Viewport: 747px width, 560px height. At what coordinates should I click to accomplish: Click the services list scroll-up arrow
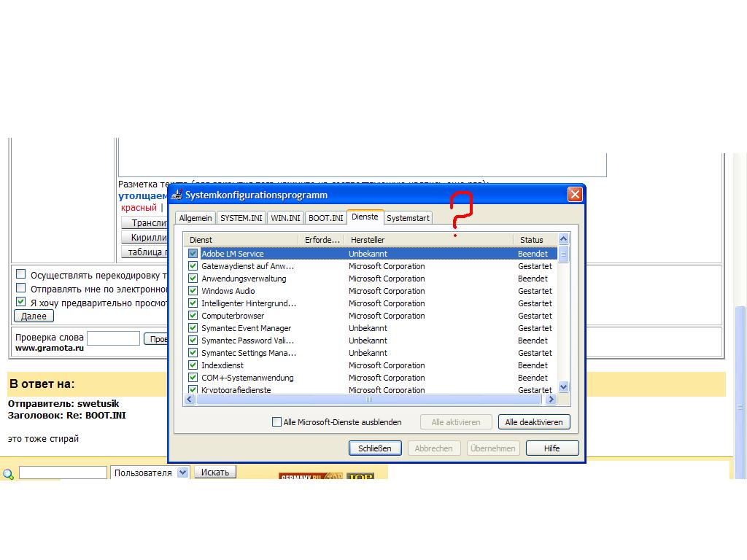(x=563, y=239)
